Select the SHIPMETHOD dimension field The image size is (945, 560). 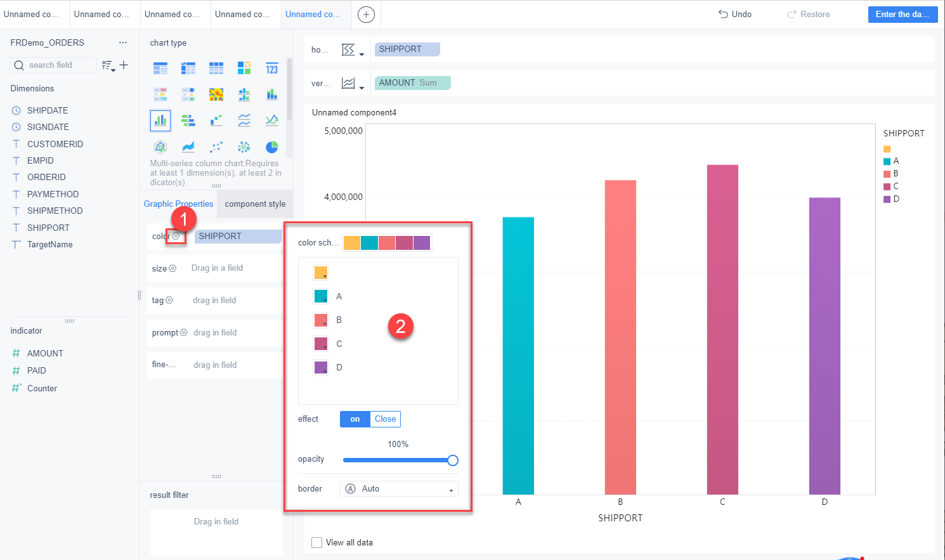pyautogui.click(x=55, y=211)
